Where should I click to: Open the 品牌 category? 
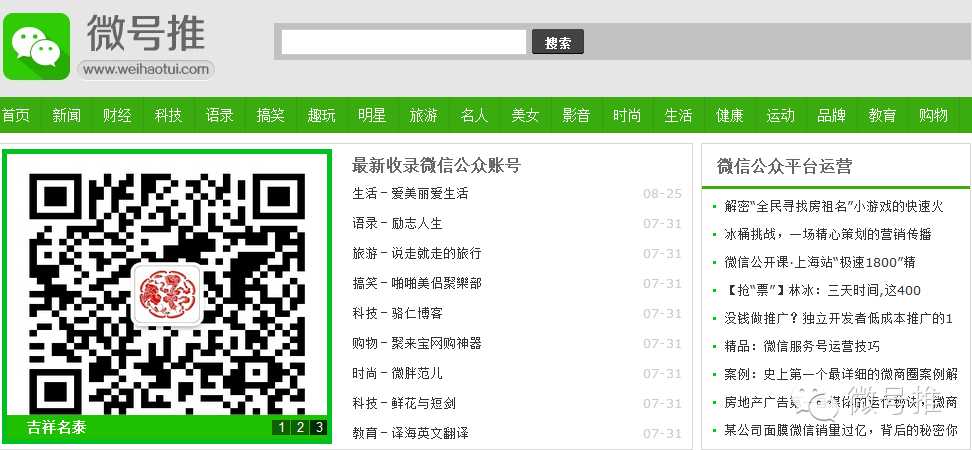click(831, 115)
